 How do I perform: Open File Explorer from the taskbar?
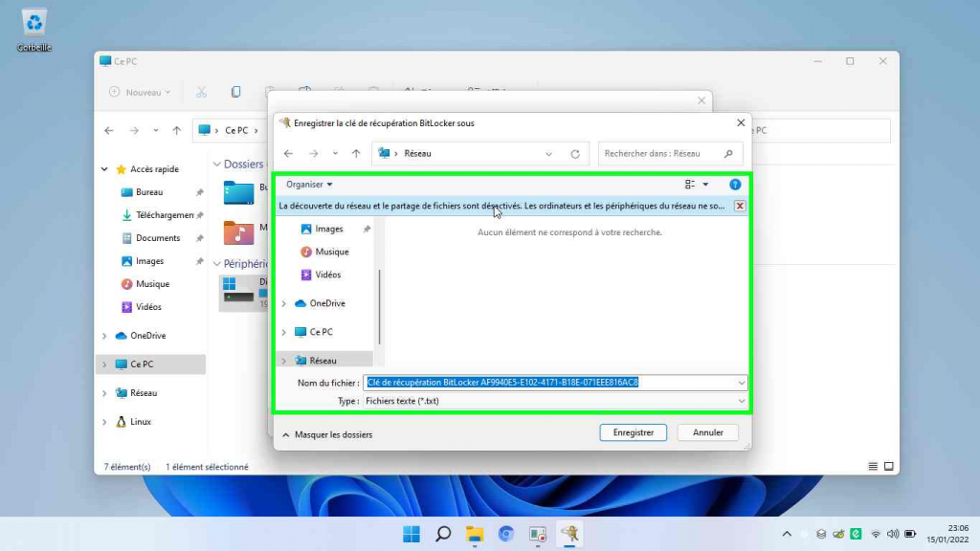pyautogui.click(x=475, y=534)
